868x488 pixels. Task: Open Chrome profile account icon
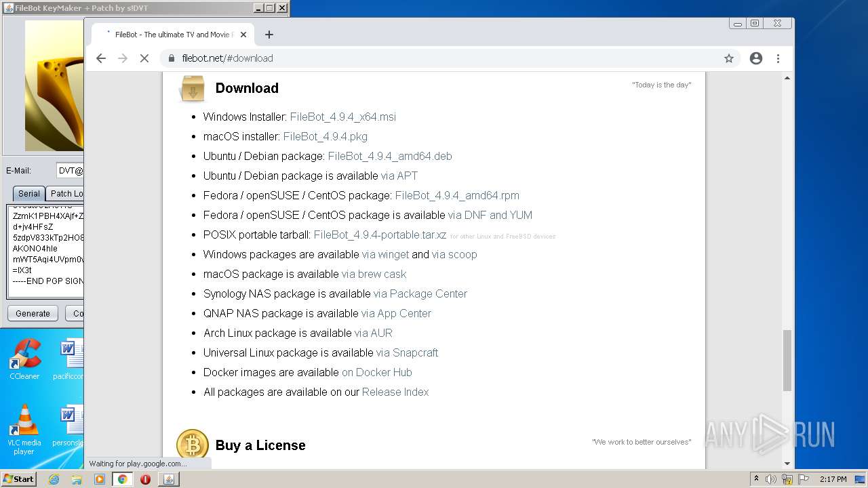(x=756, y=58)
